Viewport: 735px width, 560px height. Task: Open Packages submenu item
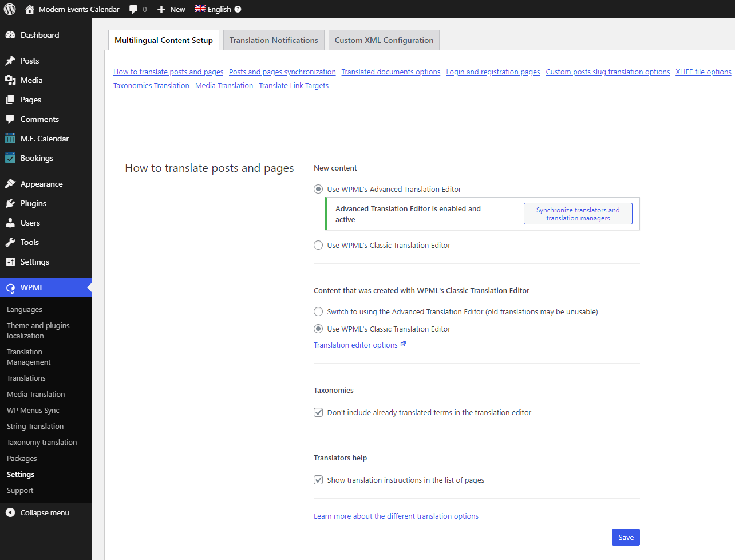coord(22,459)
